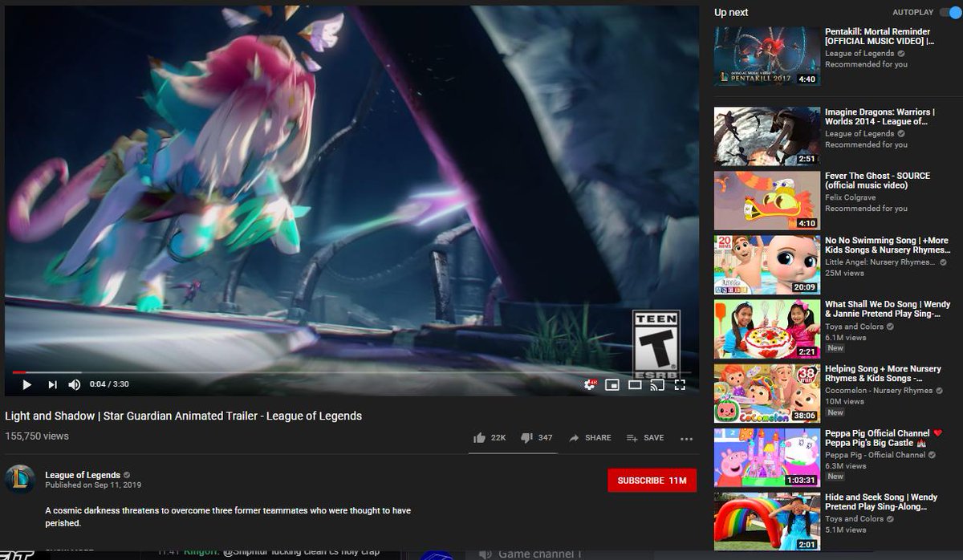Subscribe to League of Legends channel
The width and height of the screenshot is (963, 560).
pos(652,481)
